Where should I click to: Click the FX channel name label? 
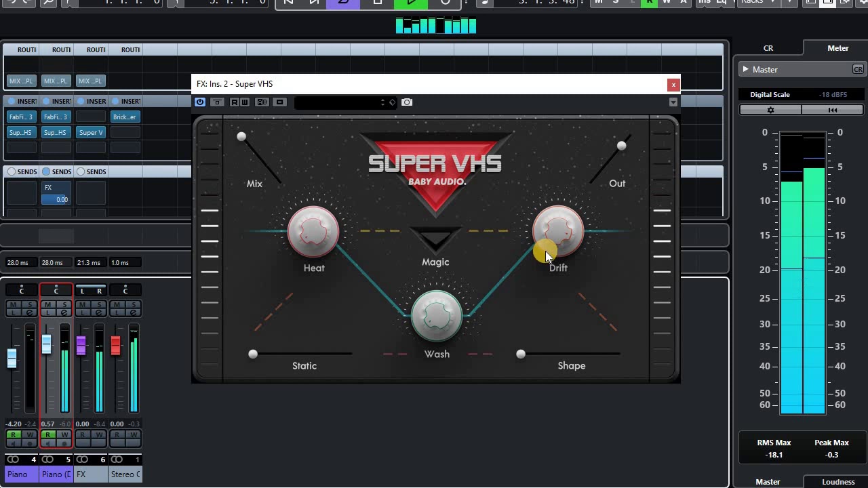coord(90,474)
